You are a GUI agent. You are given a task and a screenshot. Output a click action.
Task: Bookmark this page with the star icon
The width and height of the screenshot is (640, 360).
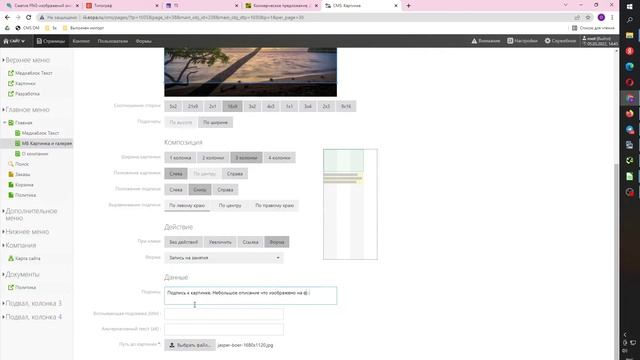[588, 18]
